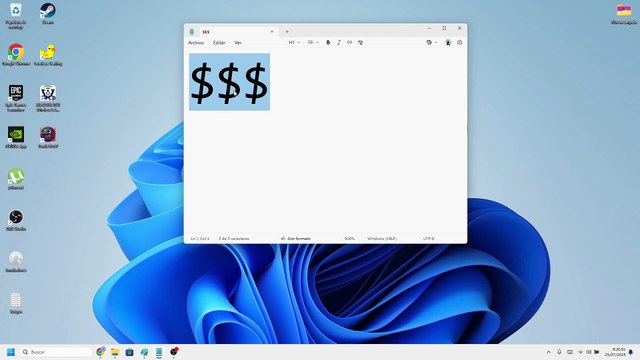Viewport: 640px width, 360px height.
Task: Open the Archivo menu
Action: click(x=196, y=42)
